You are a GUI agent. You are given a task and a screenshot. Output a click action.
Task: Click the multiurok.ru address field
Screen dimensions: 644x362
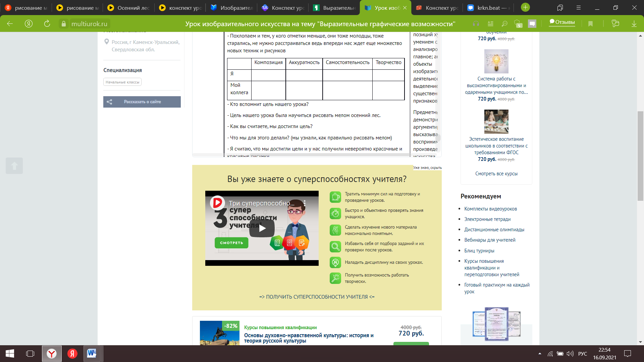pyautogui.click(x=89, y=24)
